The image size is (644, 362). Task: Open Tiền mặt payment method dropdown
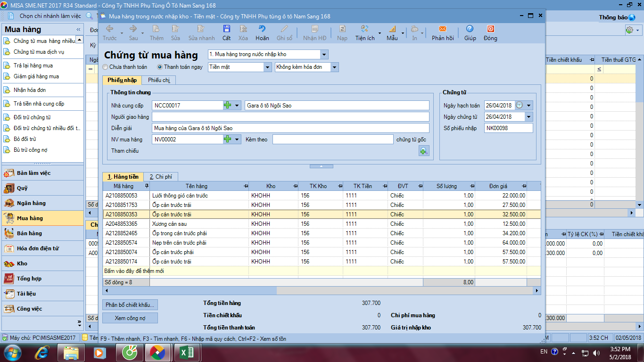pos(267,67)
